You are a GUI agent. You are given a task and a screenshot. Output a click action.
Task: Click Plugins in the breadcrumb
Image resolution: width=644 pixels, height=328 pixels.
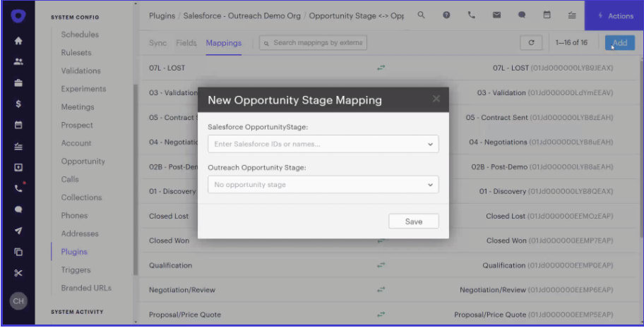point(162,16)
